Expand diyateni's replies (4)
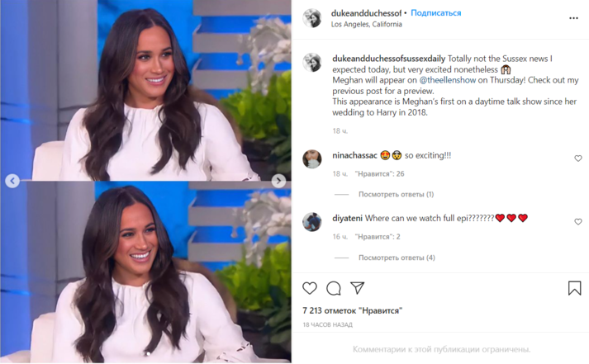589x364 pixels. (397, 258)
